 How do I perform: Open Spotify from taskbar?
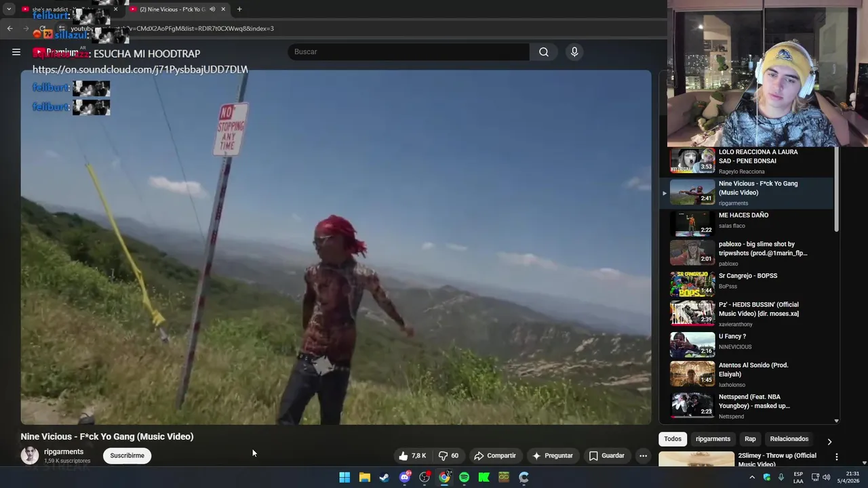[464, 477]
